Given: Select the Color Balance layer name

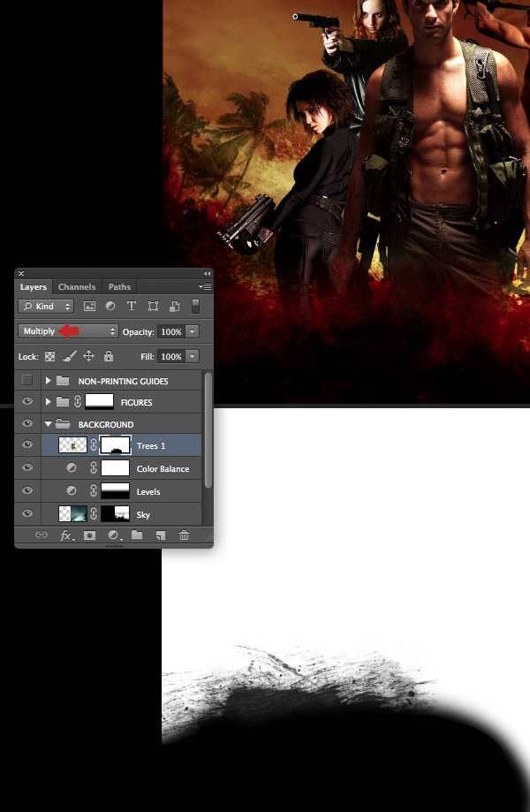Looking at the screenshot, I should point(163,468).
